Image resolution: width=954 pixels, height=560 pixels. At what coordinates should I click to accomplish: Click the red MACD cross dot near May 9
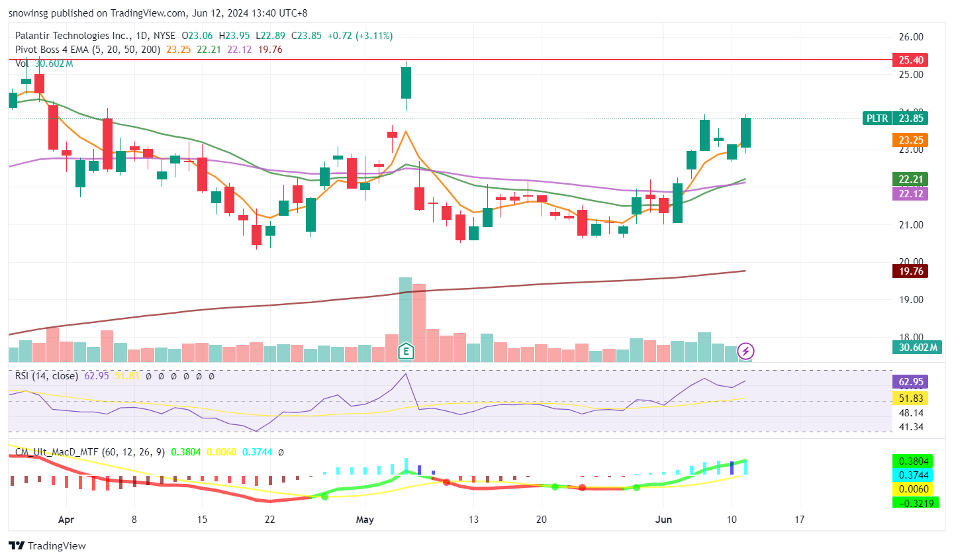[x=446, y=483]
